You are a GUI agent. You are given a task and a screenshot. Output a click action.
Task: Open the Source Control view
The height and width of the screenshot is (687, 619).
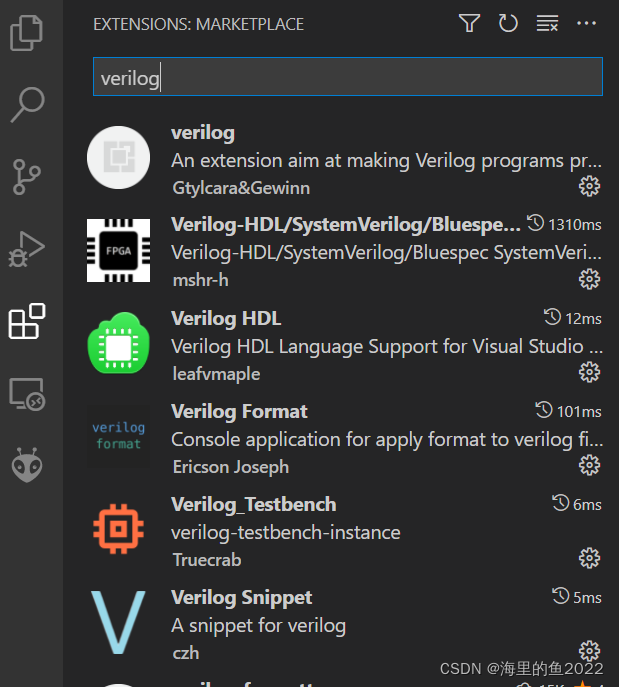26,177
